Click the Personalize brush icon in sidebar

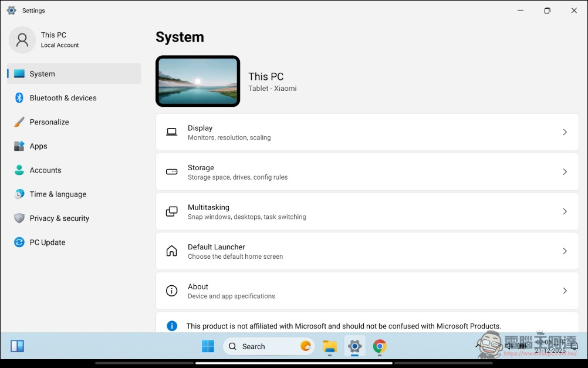pos(19,122)
